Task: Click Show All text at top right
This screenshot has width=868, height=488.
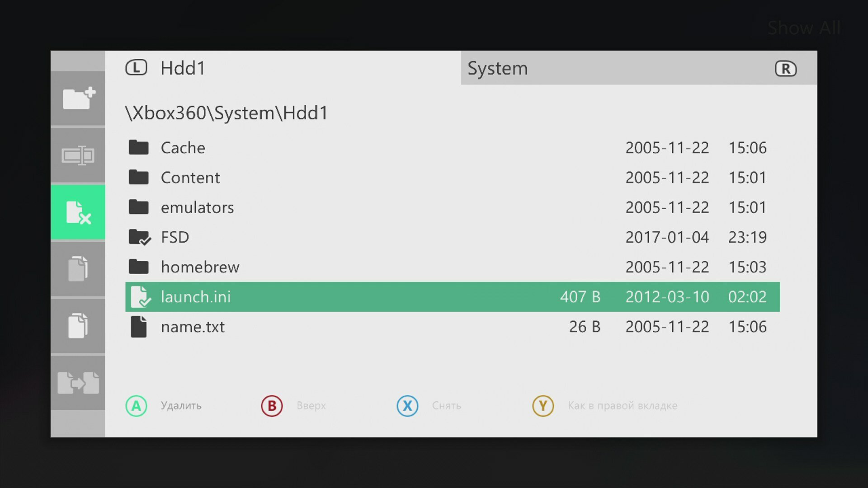Action: click(804, 28)
